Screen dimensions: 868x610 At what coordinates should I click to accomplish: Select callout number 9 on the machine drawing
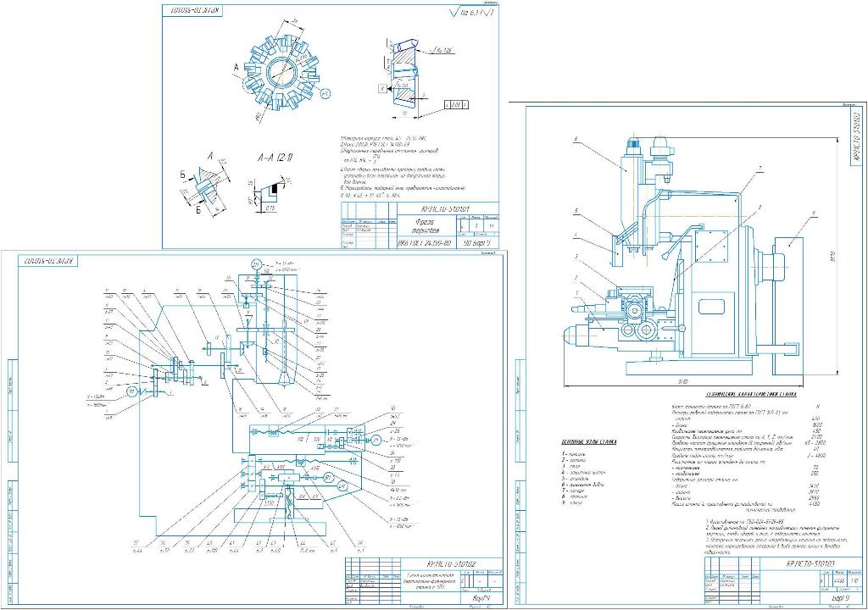point(813,212)
